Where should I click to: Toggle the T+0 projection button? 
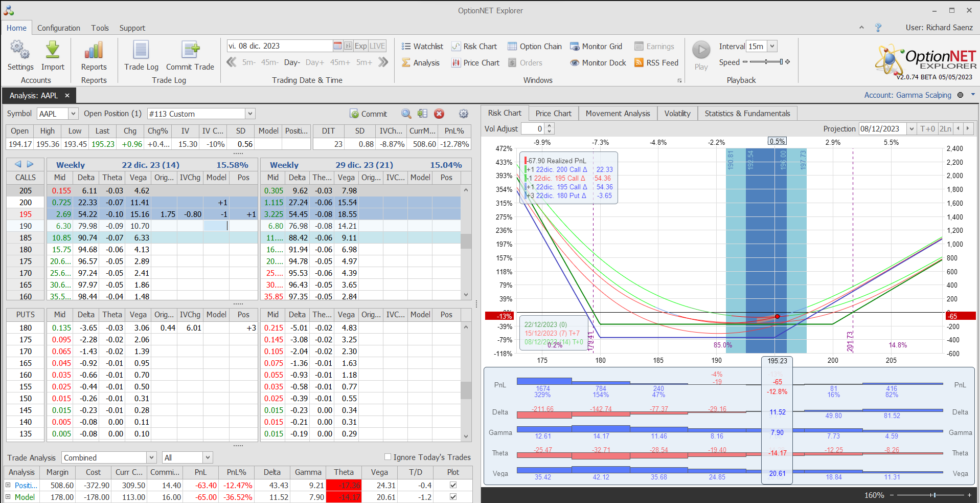coord(927,129)
